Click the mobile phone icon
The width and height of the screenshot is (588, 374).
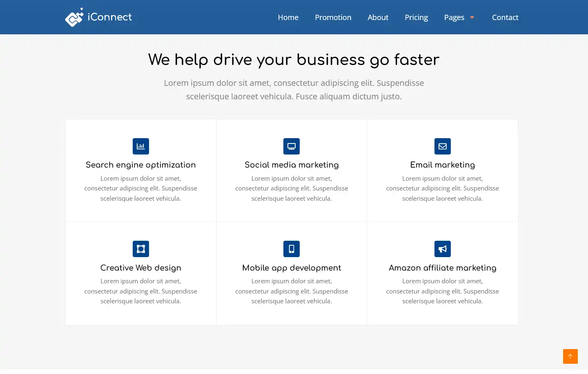point(292,249)
